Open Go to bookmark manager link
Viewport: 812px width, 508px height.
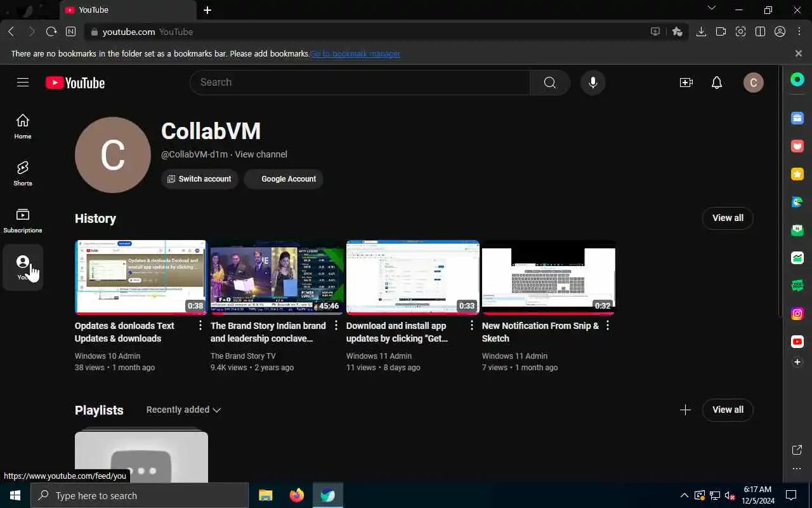355,54
